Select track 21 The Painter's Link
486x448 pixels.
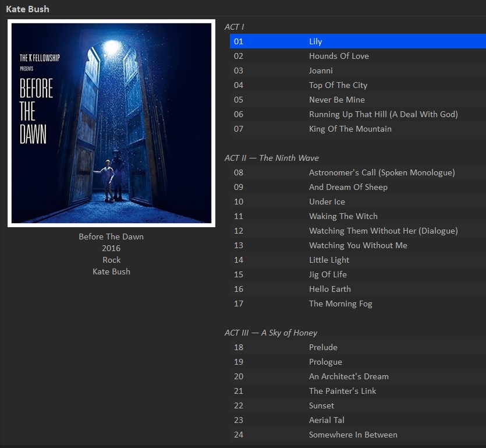point(358,391)
